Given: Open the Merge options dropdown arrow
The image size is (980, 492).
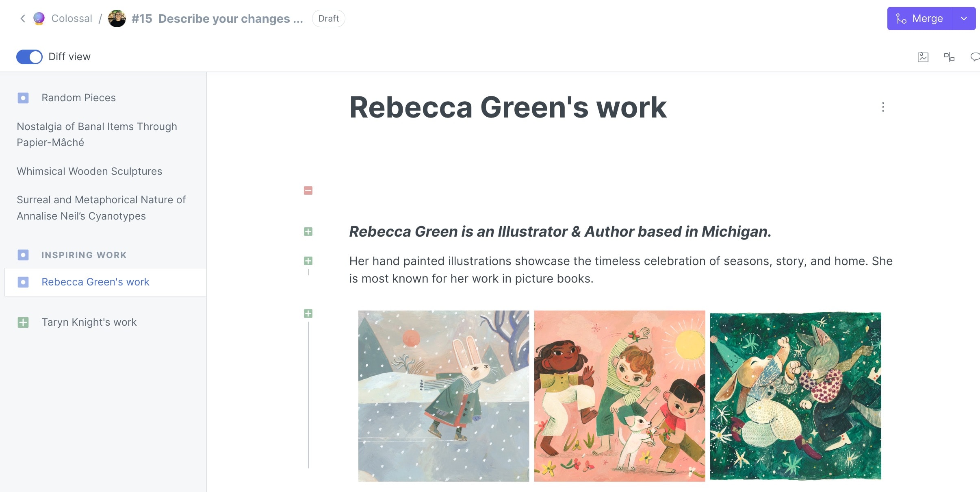Looking at the screenshot, I should (x=964, y=18).
